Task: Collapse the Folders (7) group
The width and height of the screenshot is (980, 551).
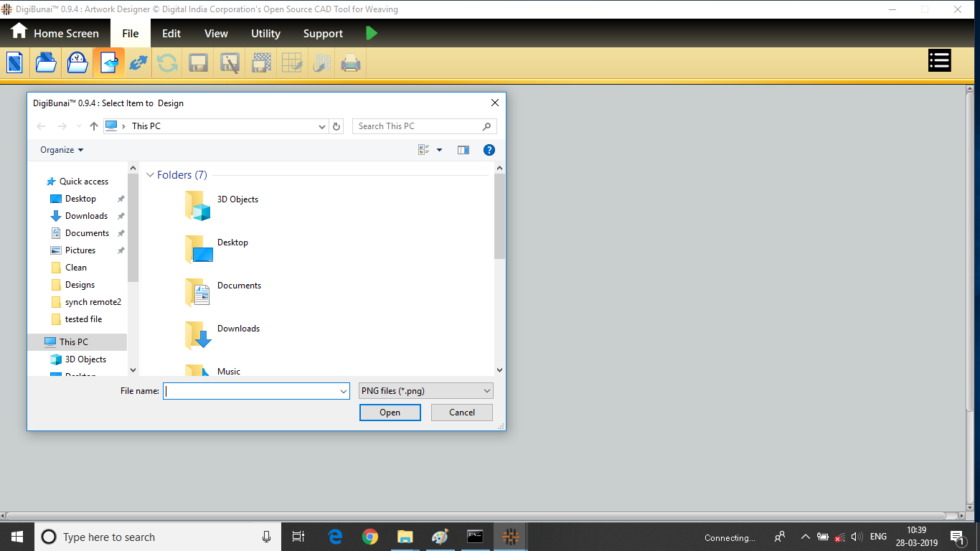Action: 151,175
